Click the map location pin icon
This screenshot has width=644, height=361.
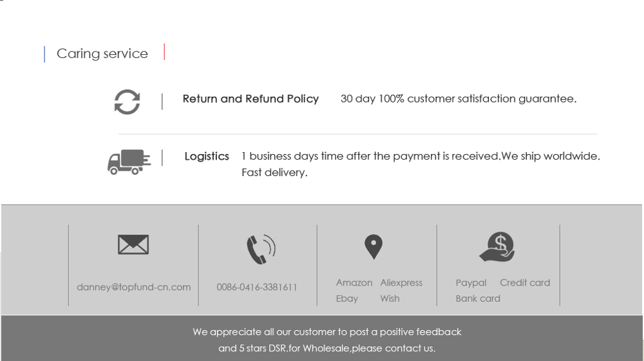pos(374,247)
